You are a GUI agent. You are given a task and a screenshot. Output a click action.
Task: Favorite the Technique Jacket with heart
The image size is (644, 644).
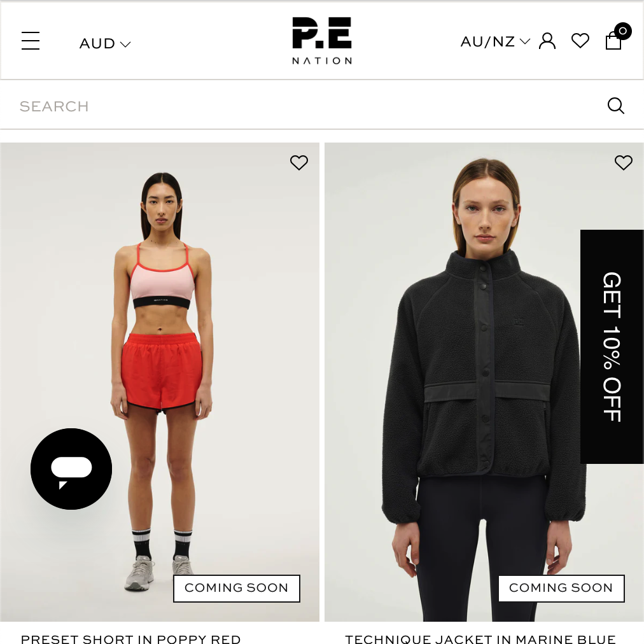click(x=623, y=163)
